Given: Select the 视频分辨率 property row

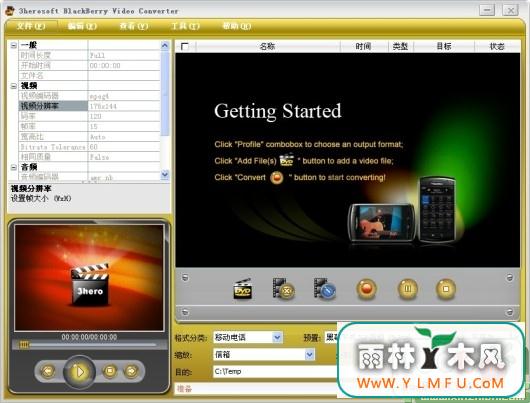Looking at the screenshot, I should [x=89, y=106].
